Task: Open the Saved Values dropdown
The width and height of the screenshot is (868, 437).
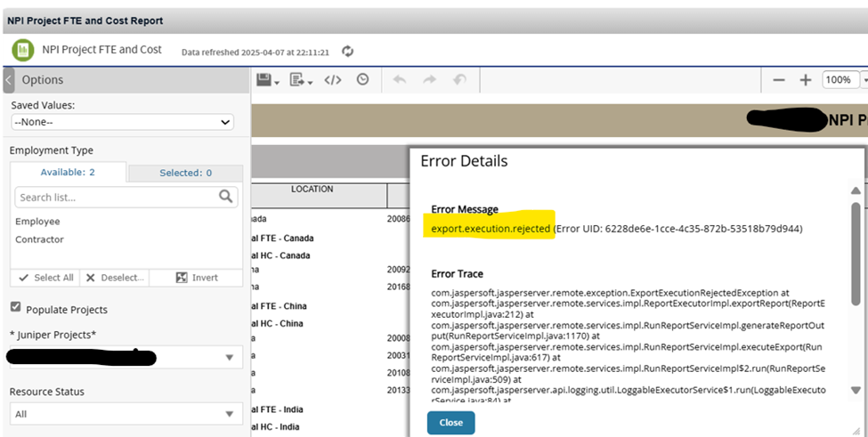Action: [x=122, y=122]
